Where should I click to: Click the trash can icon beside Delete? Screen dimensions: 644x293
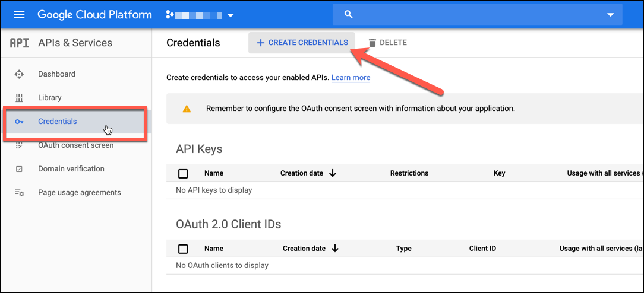(x=372, y=43)
